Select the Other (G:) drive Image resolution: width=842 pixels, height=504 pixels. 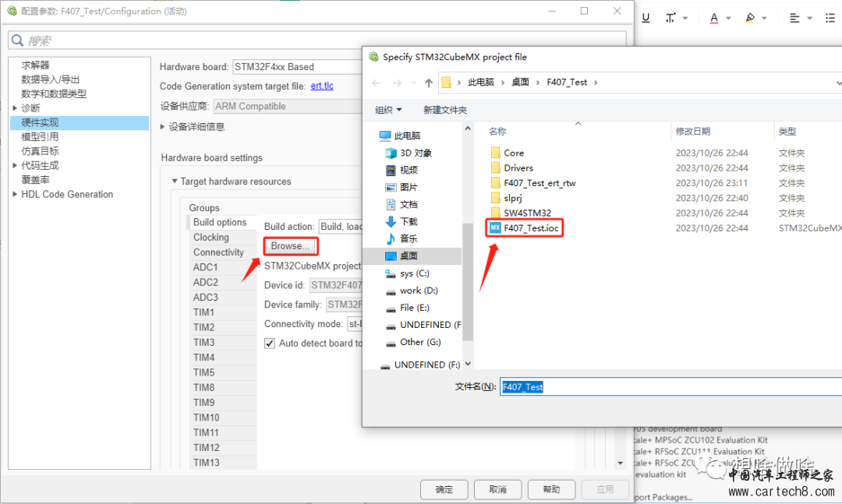[x=413, y=342]
